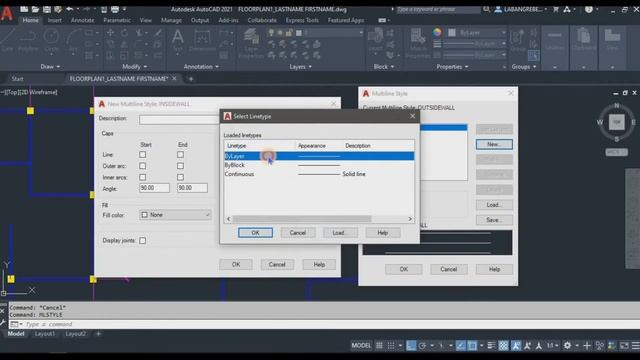Expand the Layers panel dropdown
The image size is (640, 360).
coord(300,67)
